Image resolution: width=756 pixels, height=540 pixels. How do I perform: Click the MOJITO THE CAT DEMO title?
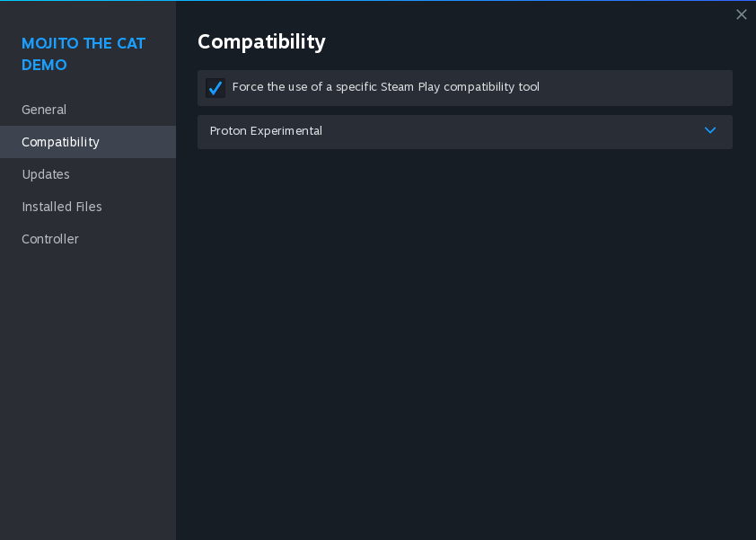click(x=84, y=43)
